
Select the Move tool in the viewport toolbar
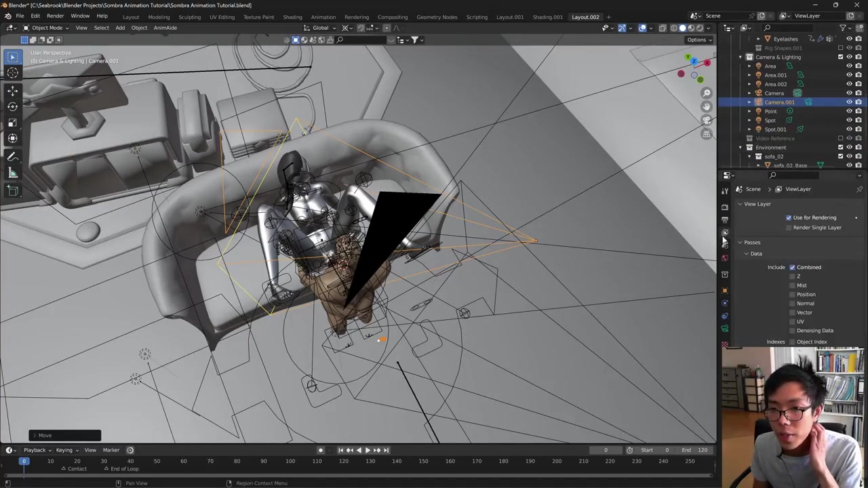point(12,90)
